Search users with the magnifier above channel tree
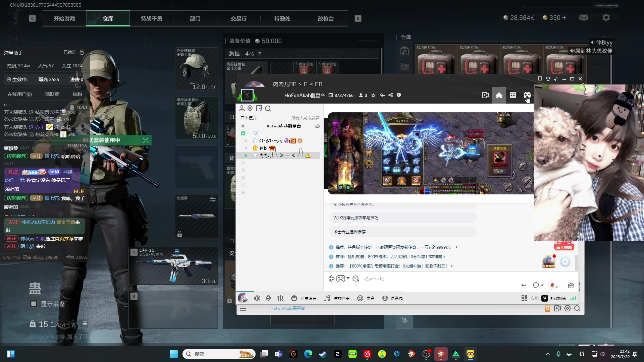The width and height of the screenshot is (644, 362). [268, 108]
